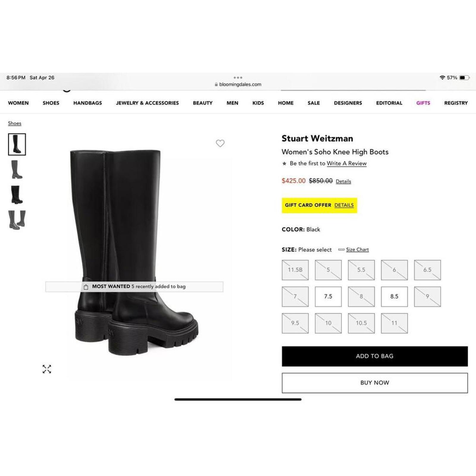Screen dimensions: 476x476
Task: Follow the Shoes breadcrumb link
Action: point(15,123)
